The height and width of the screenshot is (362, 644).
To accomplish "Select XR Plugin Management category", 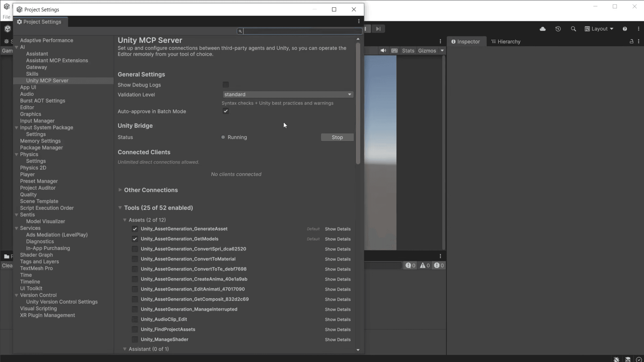I will coord(48,315).
